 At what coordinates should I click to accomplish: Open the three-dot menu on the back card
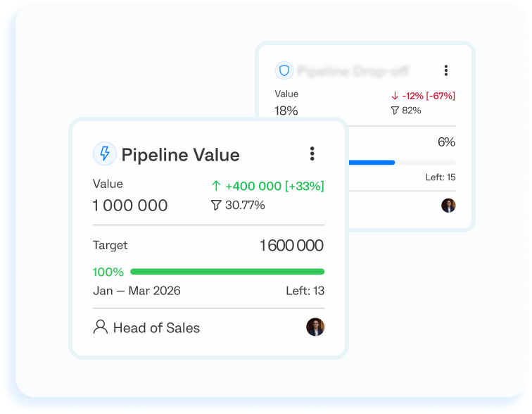446,70
